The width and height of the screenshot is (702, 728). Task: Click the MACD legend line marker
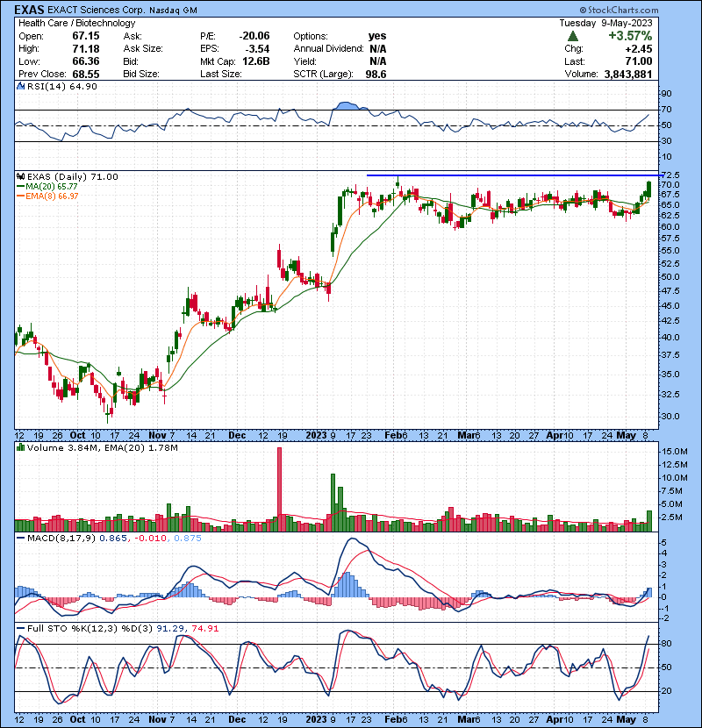tap(20, 539)
